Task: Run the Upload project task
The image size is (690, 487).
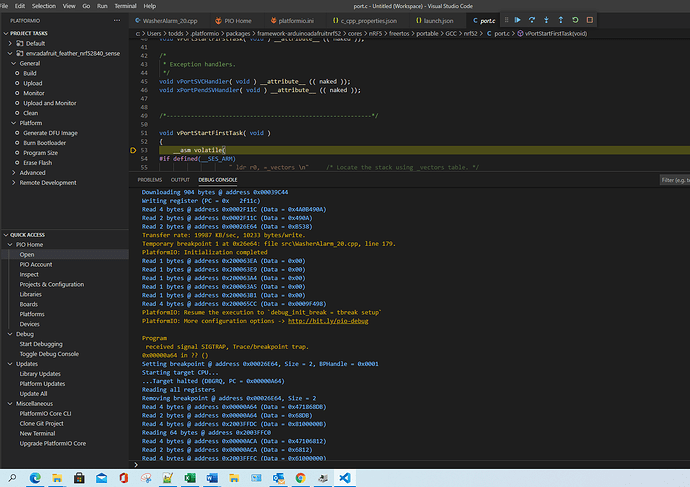Action: 33,84
